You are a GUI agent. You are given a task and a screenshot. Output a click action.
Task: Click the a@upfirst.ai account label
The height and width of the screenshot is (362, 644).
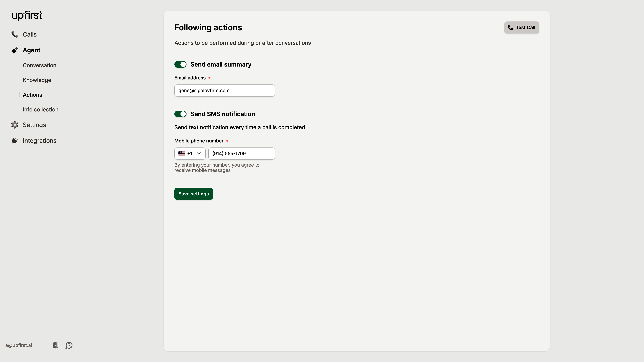[19, 345]
